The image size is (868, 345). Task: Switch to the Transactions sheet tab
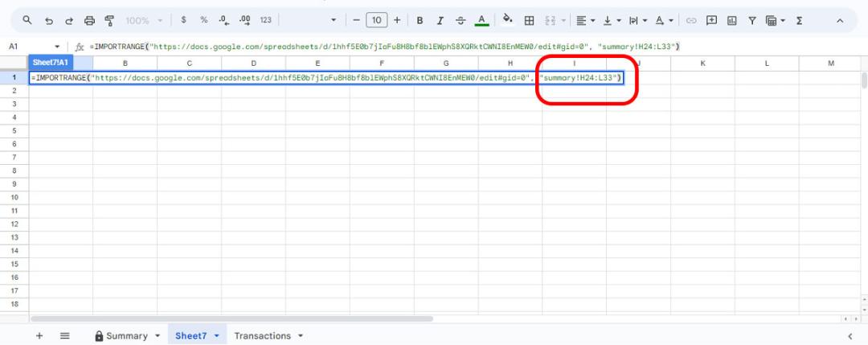pos(262,335)
